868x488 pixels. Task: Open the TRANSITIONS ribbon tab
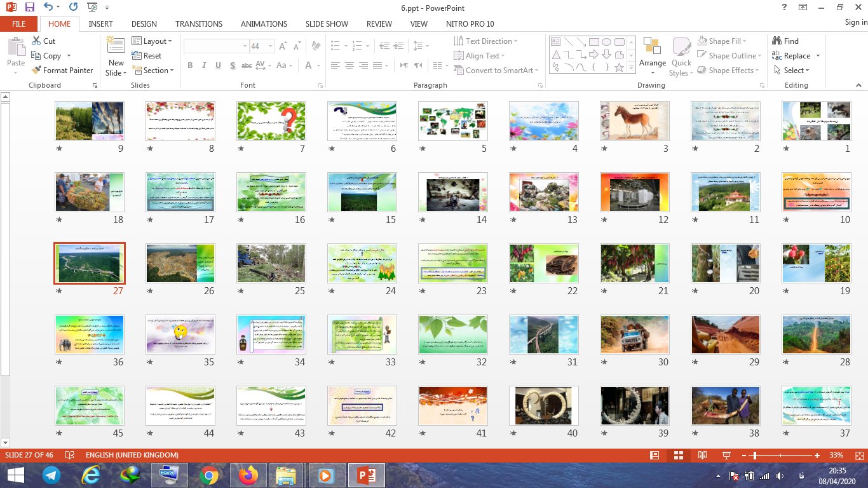coord(199,24)
